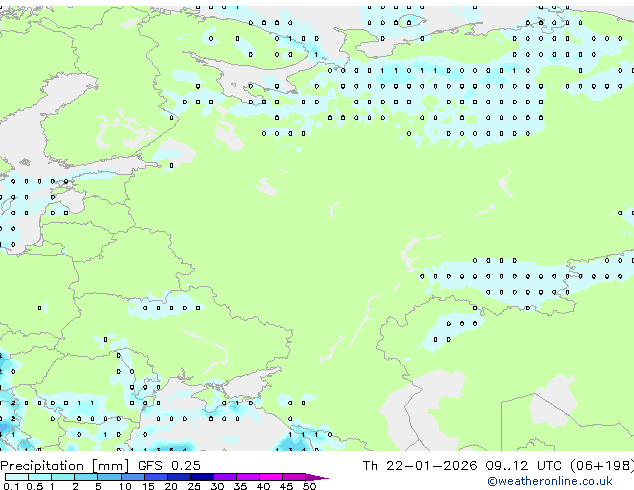Click the legend swatch between 10 and 15
This screenshot has width=634, height=490.
[x=132, y=477]
